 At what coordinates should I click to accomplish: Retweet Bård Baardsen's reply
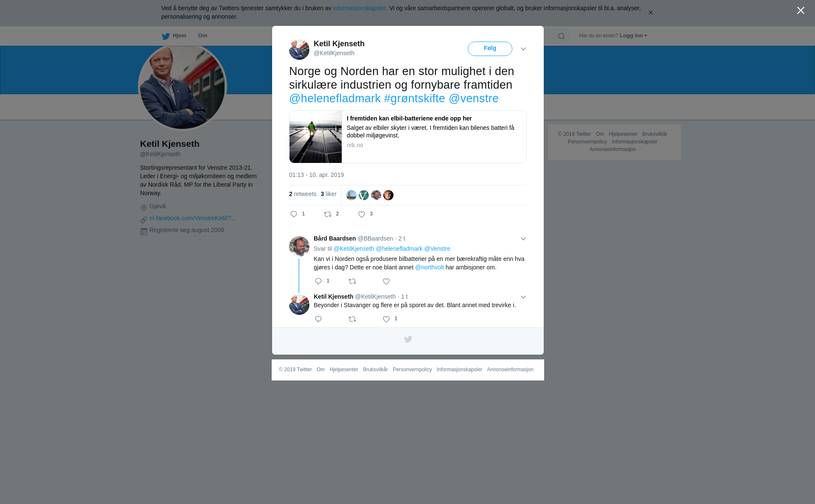352,281
